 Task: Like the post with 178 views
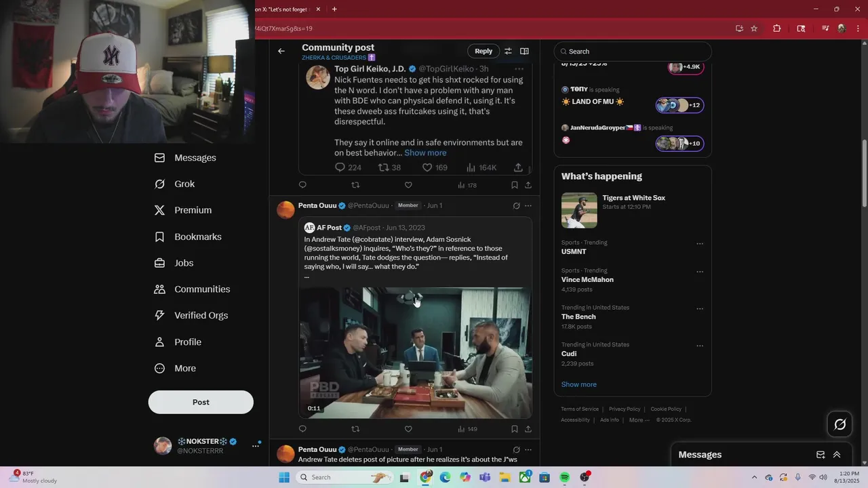[x=408, y=185]
